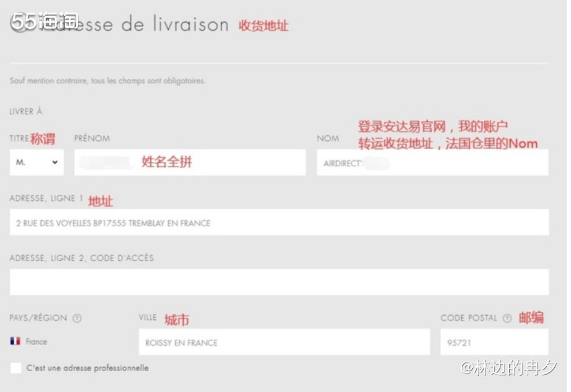Click the Code Postal field containing 95721
Image resolution: width=571 pixels, height=392 pixels.
click(494, 342)
